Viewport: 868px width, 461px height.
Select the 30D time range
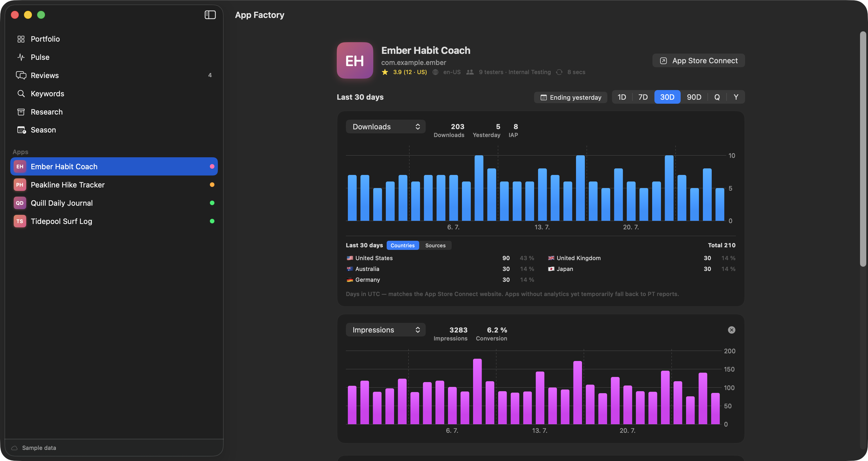pos(667,97)
